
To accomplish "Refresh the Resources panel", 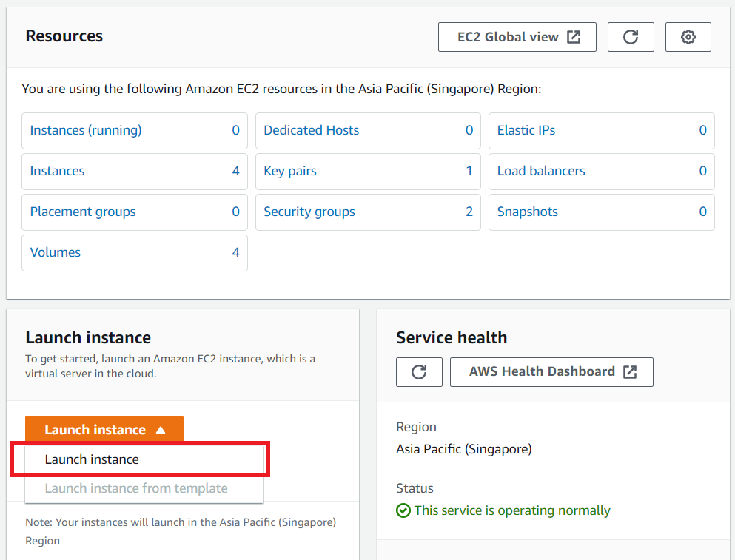I will coord(631,37).
